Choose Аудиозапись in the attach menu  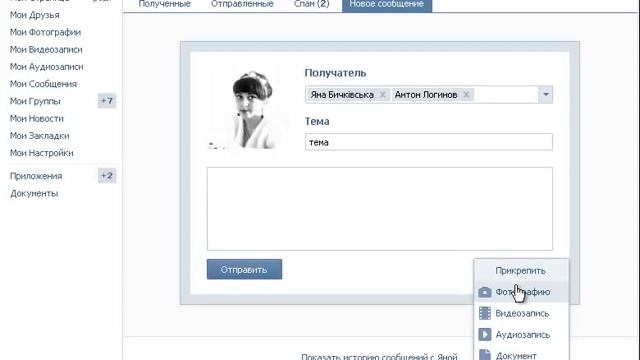tap(522, 335)
